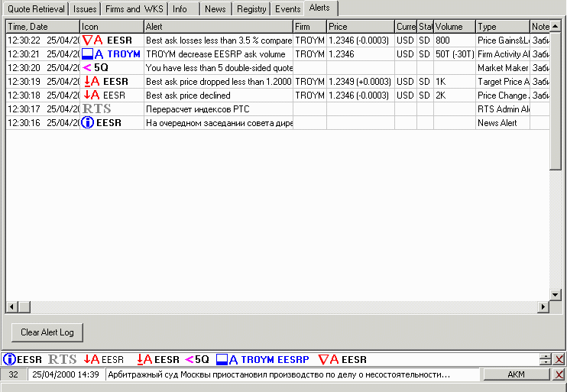Open the Events tab
Image resolution: width=567 pixels, height=392 pixels.
click(x=288, y=9)
